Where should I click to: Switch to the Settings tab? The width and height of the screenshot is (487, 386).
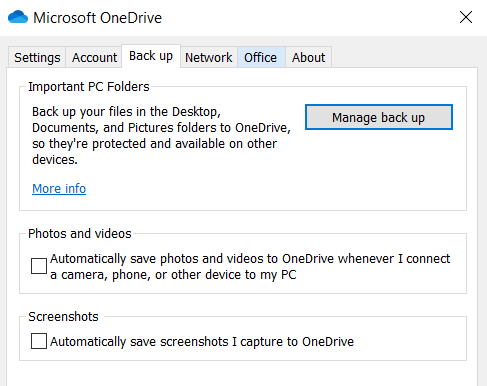coord(37,57)
